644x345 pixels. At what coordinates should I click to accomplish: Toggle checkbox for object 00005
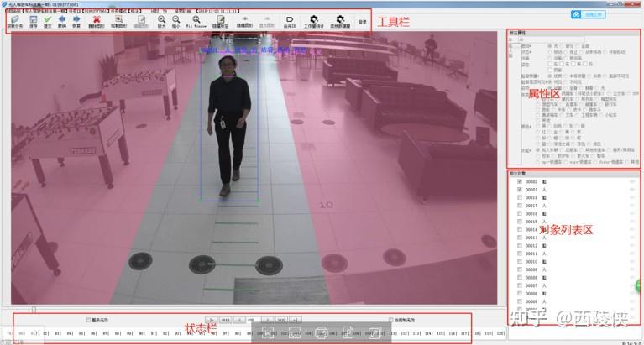tap(520, 301)
